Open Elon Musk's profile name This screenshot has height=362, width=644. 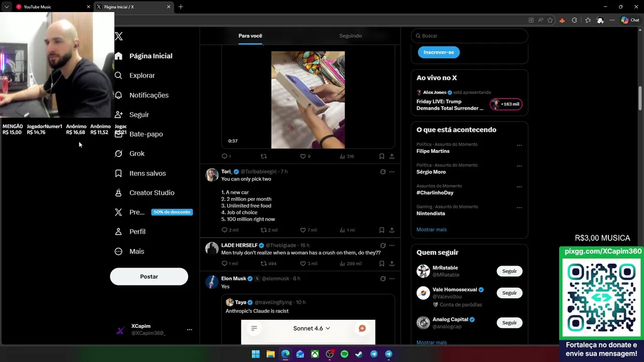coord(233,279)
